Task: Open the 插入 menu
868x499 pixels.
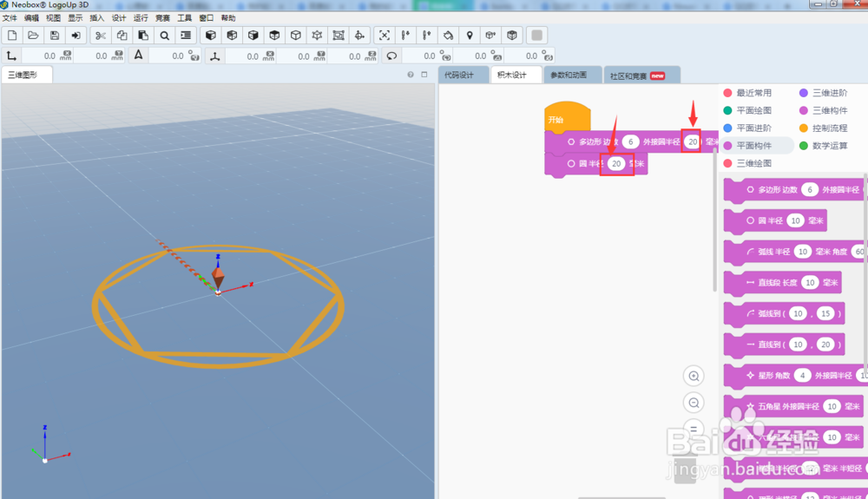Action: tap(97, 18)
